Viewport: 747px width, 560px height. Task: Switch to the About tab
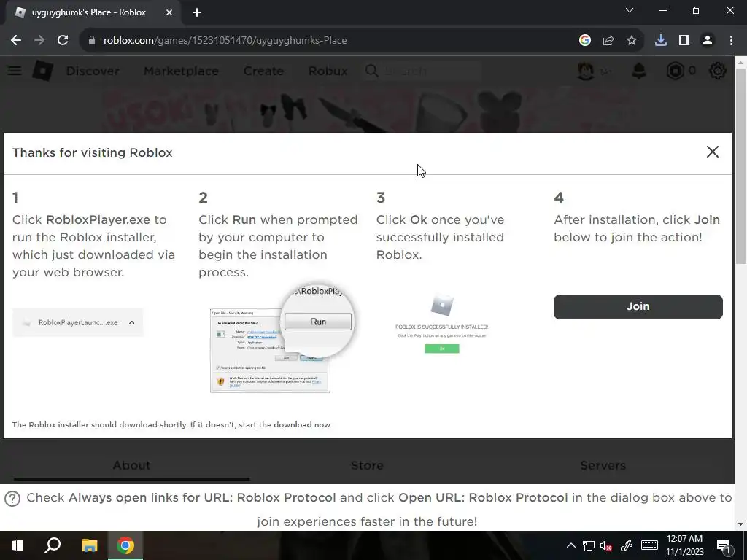pyautogui.click(x=131, y=465)
